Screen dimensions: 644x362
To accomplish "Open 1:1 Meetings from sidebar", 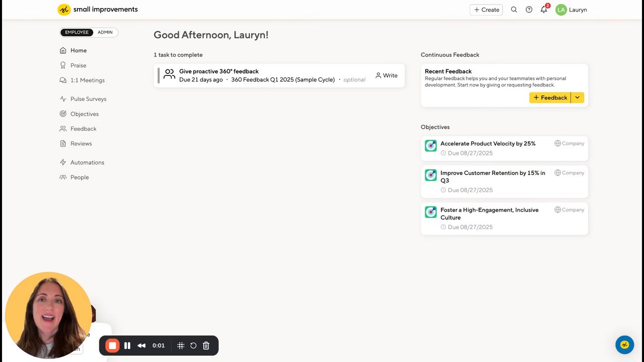I will point(87,80).
